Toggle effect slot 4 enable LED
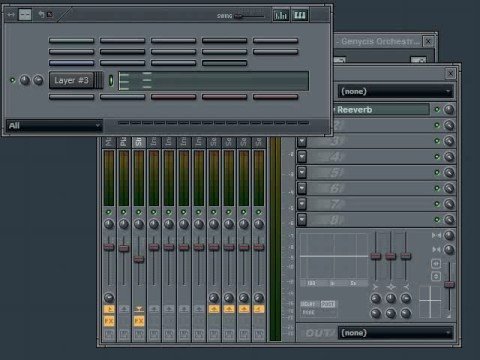 437,157
